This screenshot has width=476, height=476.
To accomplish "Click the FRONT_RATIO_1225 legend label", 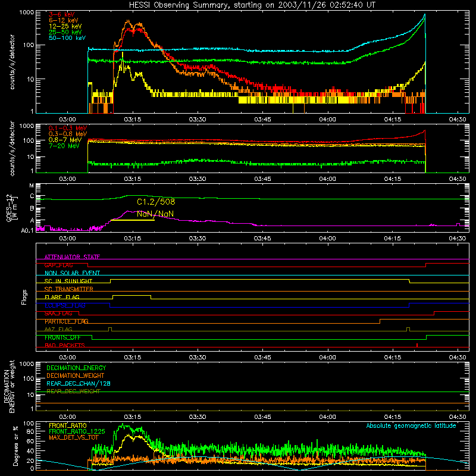I will [x=77, y=431].
